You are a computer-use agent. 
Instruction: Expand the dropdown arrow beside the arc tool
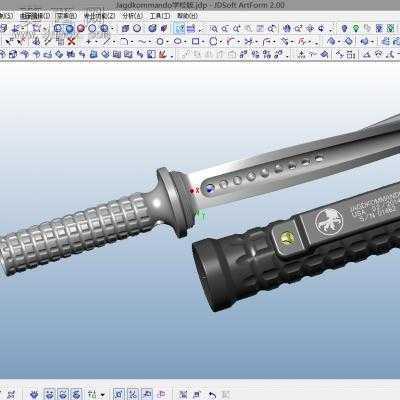point(132,42)
